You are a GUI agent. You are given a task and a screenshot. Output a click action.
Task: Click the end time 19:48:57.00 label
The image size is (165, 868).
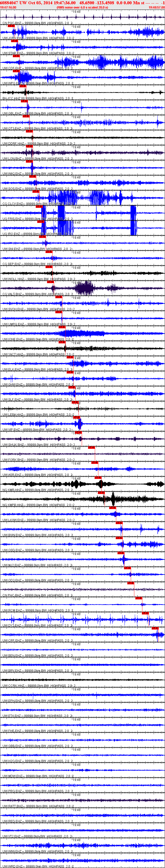(x=156, y=7)
